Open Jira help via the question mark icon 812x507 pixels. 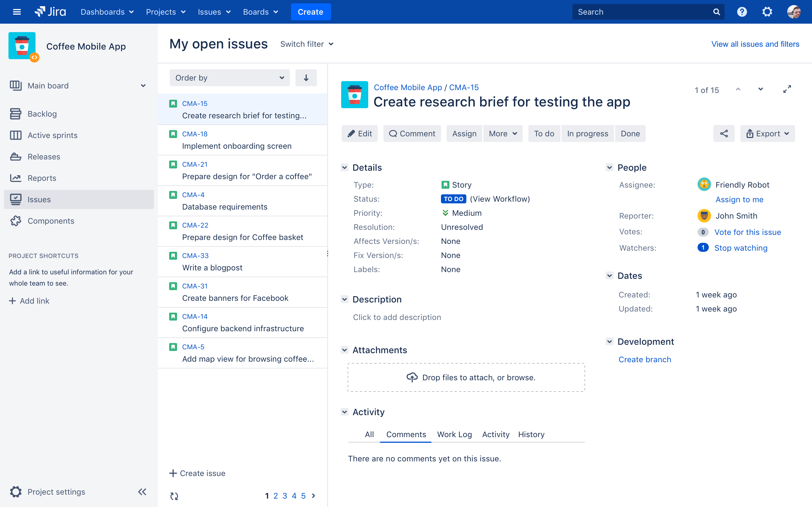742,12
